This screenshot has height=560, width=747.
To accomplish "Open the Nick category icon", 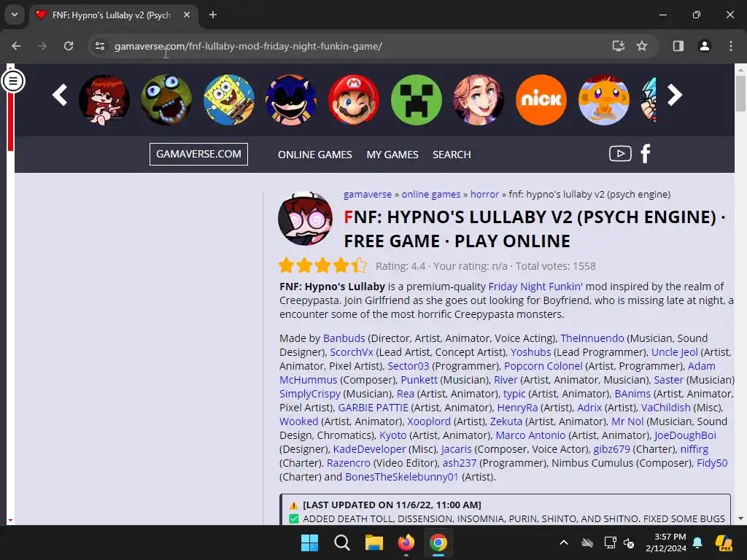I will tap(541, 99).
